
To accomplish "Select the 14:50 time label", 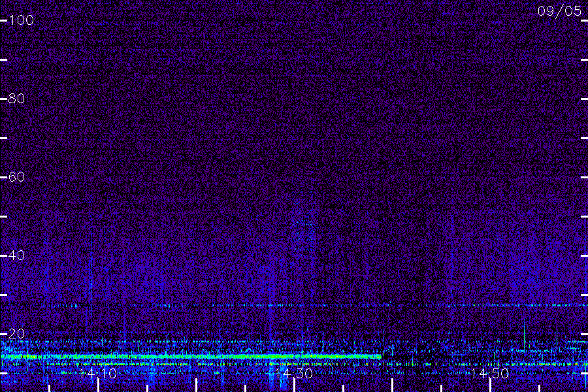I will coord(490,374).
